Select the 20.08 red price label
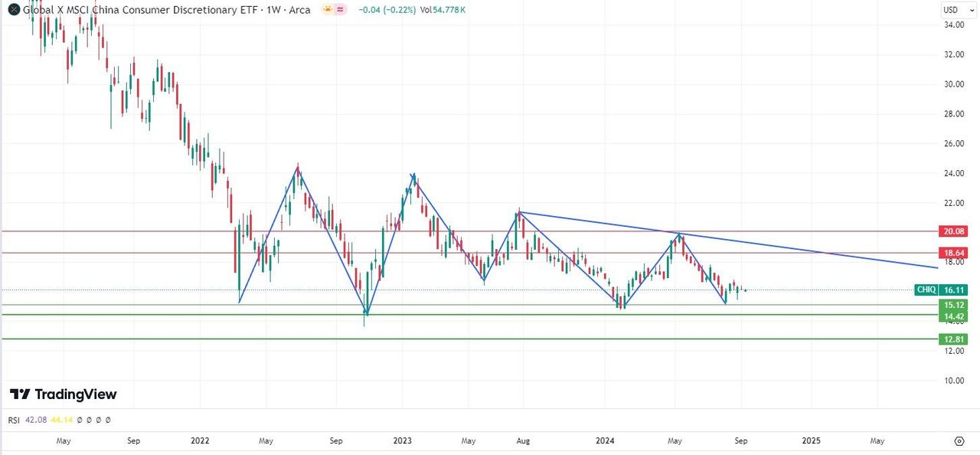 pos(952,231)
